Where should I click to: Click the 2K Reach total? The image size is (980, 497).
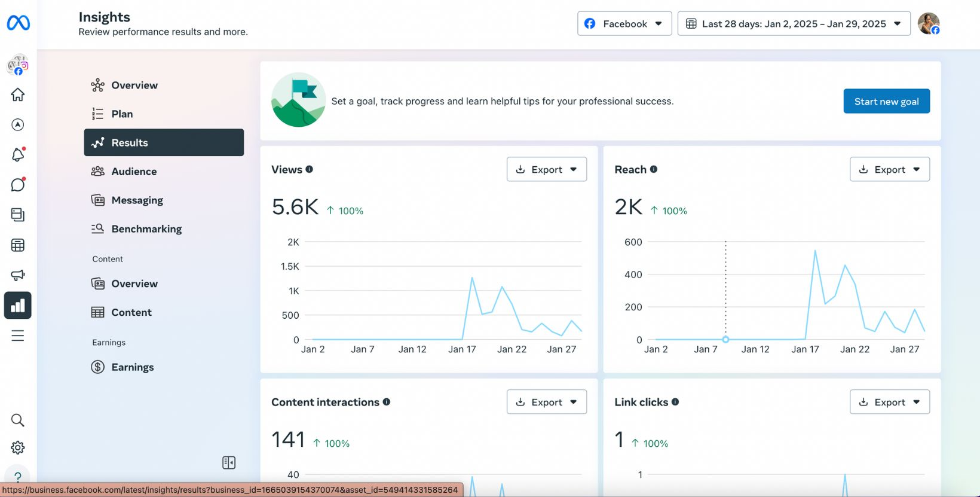[x=629, y=207]
